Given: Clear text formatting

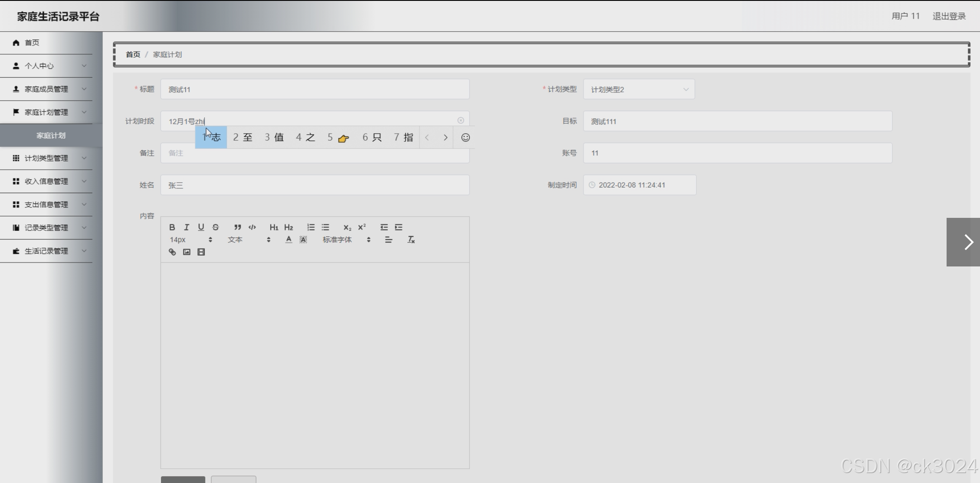Looking at the screenshot, I should (x=411, y=240).
